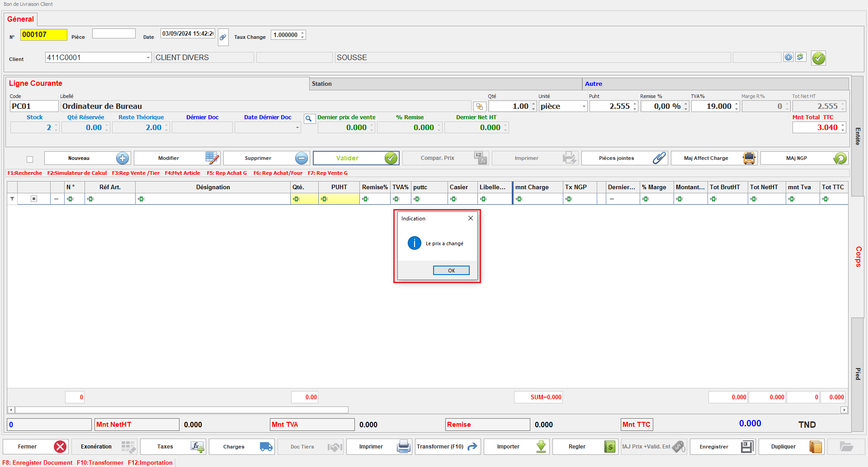Click the disabled Imprimer button in line toolbar
Screen dimensions: 868x467
(535, 158)
